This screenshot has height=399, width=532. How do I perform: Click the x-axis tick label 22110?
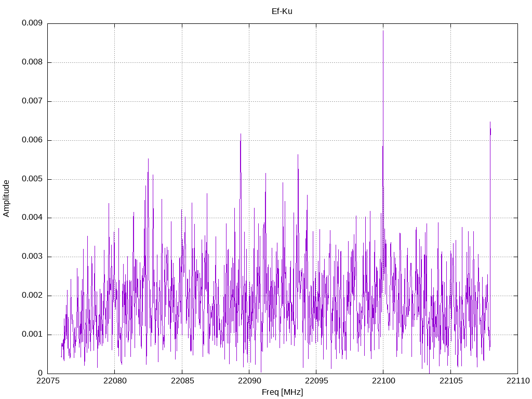518,381
